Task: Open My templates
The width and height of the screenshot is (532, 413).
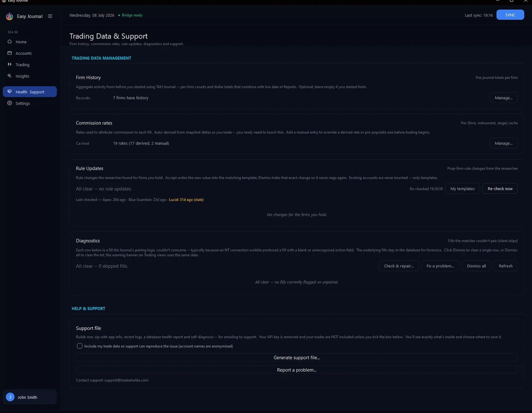Action: (x=462, y=189)
